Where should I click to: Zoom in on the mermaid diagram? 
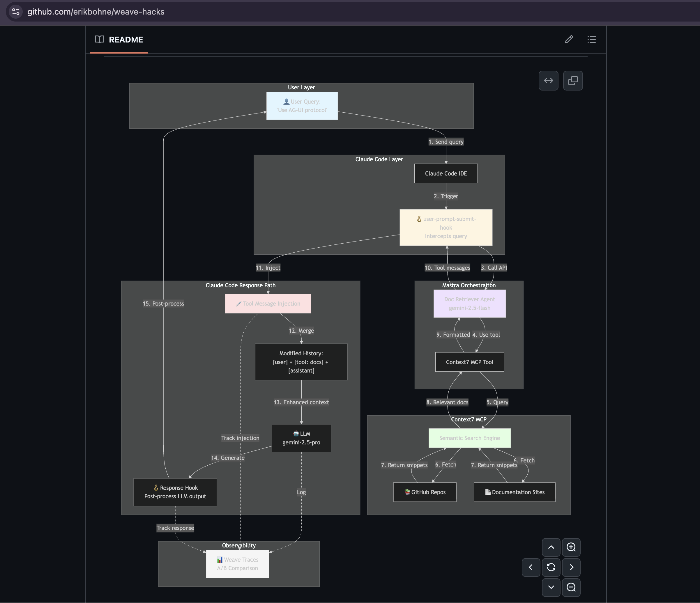[571, 547]
